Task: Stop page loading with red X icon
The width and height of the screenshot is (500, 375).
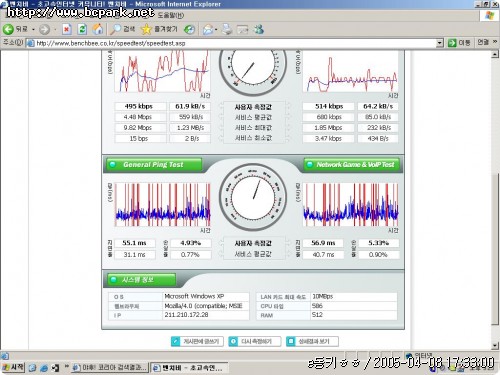Action: point(66,30)
